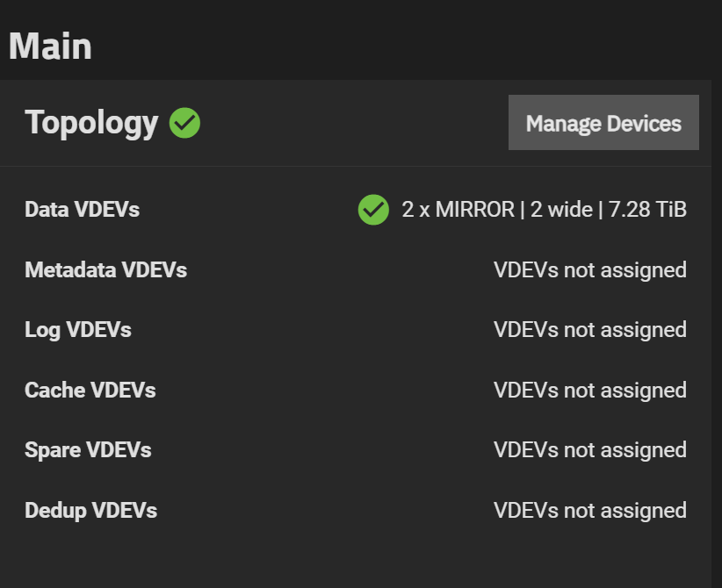Image resolution: width=722 pixels, height=588 pixels.
Task: Select the Cache VDEVs label
Action: click(90, 391)
